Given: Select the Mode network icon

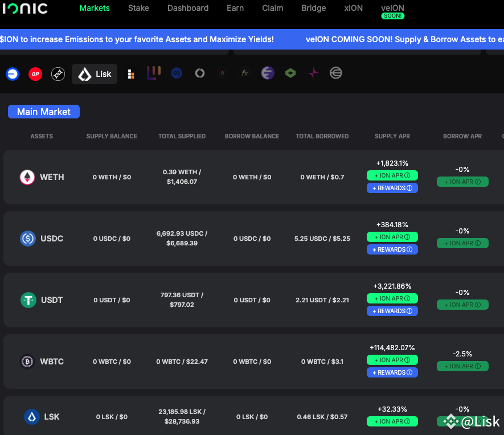Looking at the screenshot, I should 58,73.
